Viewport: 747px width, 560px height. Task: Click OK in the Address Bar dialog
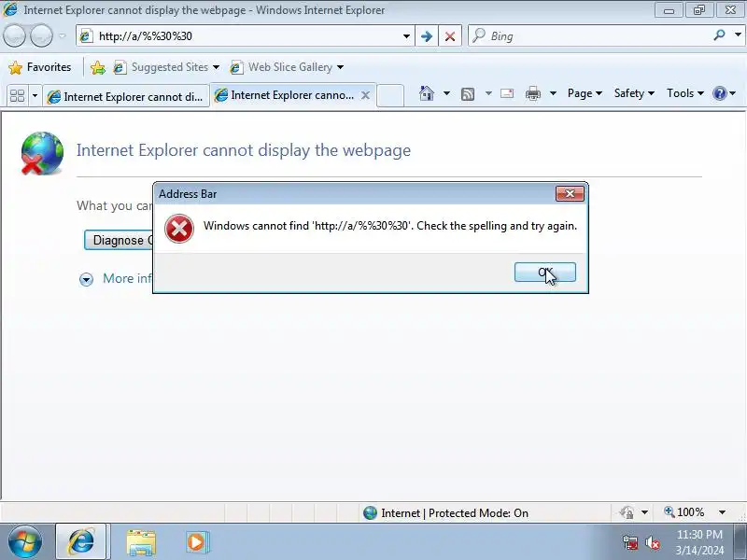(x=545, y=272)
